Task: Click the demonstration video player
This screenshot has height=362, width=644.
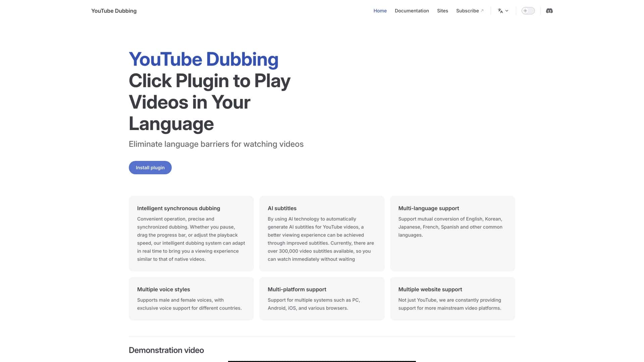Action: (x=322, y=361)
